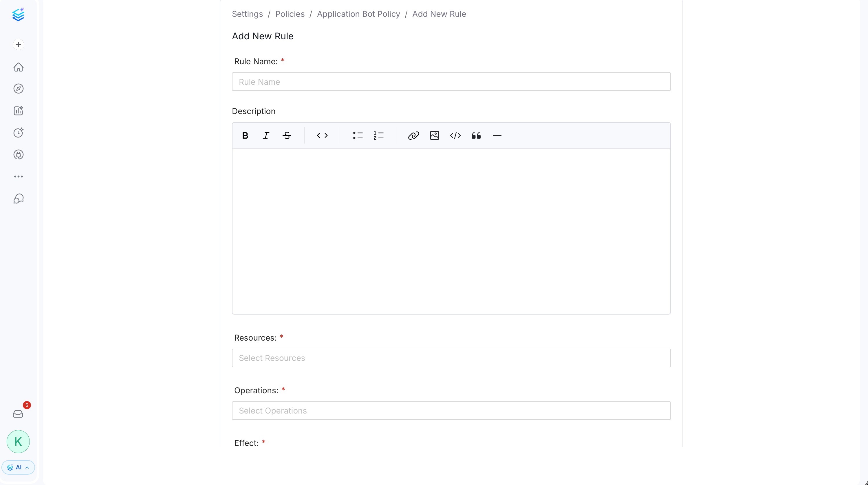Viewport: 868px width, 485px height.
Task: Click the plus add icon in the sidebar
Action: (x=19, y=45)
